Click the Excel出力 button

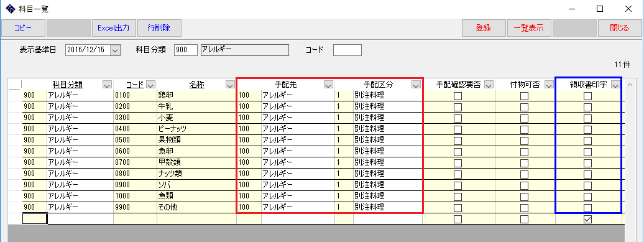pyautogui.click(x=114, y=28)
